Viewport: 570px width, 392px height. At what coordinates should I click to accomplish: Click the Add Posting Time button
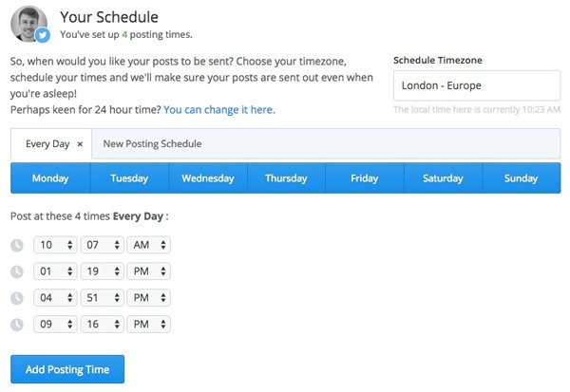(x=67, y=369)
